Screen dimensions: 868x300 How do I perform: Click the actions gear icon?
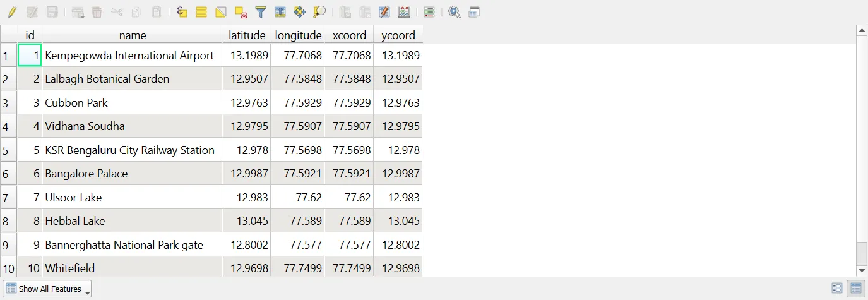pos(455,12)
